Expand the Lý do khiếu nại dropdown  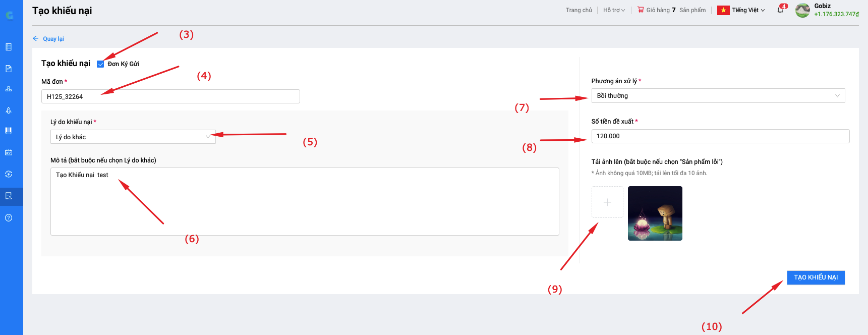pyautogui.click(x=133, y=137)
